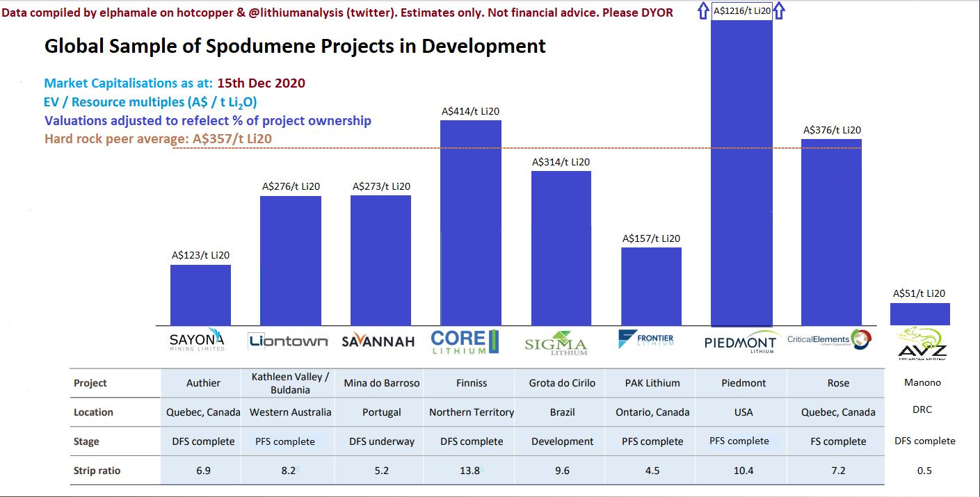Select the 'A$376/t Li20' bar label
980x497 pixels.
(x=832, y=130)
